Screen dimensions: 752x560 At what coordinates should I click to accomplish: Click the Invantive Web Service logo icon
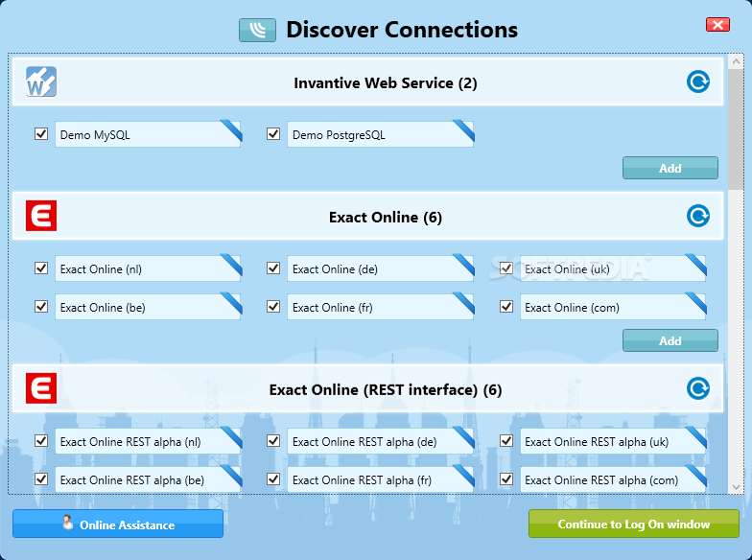click(x=41, y=82)
